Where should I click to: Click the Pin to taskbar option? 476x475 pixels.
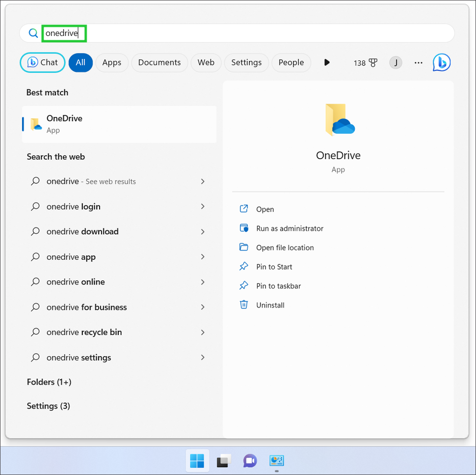[279, 285]
